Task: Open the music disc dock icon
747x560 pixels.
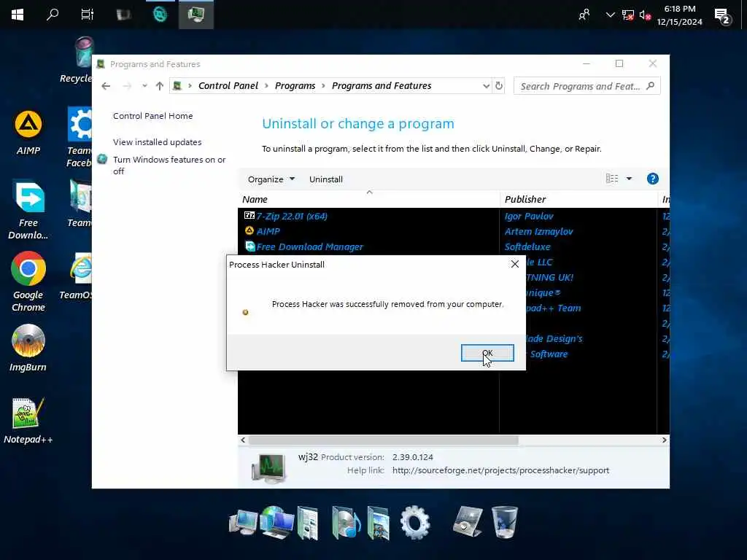Action: 346,522
